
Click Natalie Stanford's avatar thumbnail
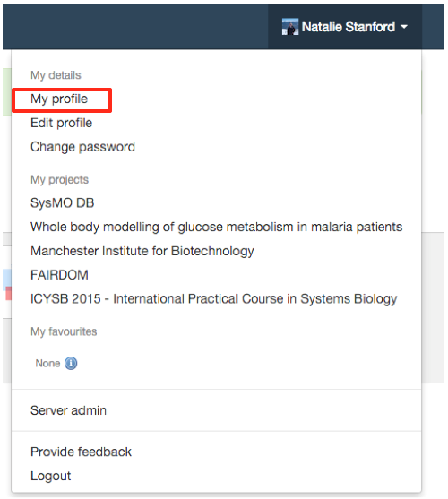pyautogui.click(x=290, y=27)
